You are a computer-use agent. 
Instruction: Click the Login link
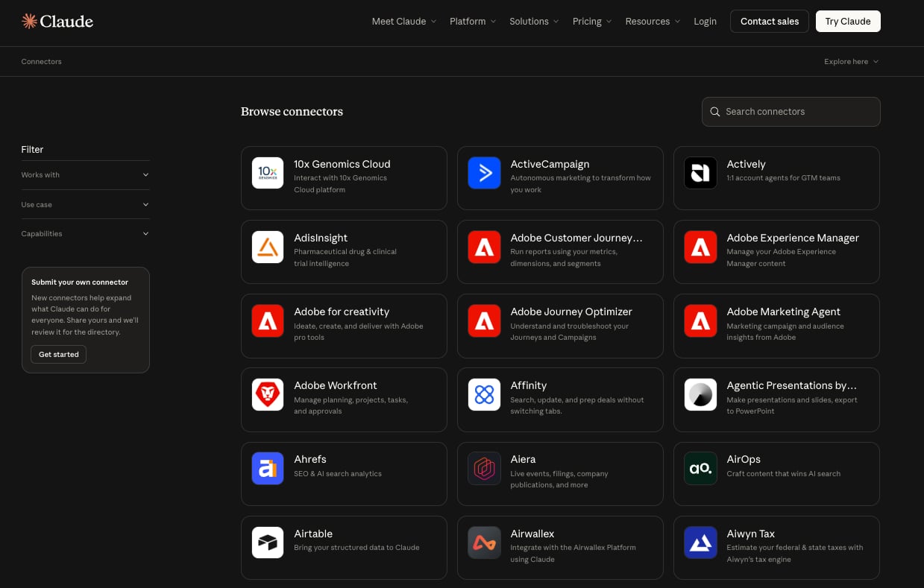[705, 21]
